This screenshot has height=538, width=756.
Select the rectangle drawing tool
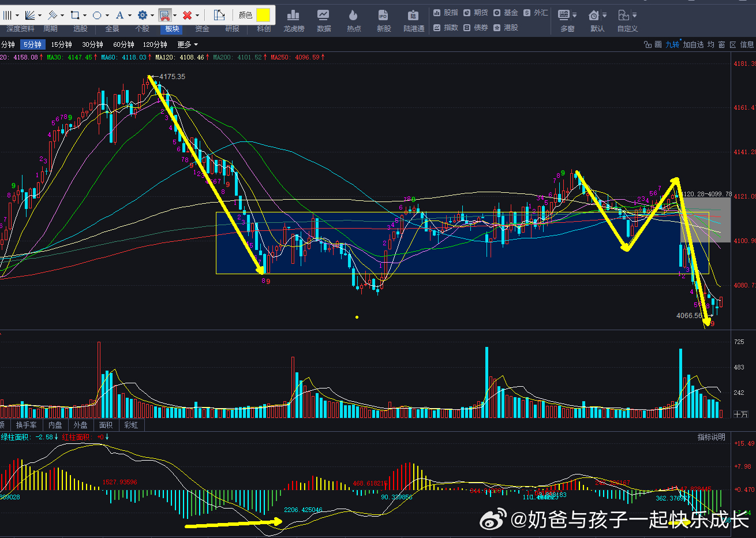pos(75,15)
